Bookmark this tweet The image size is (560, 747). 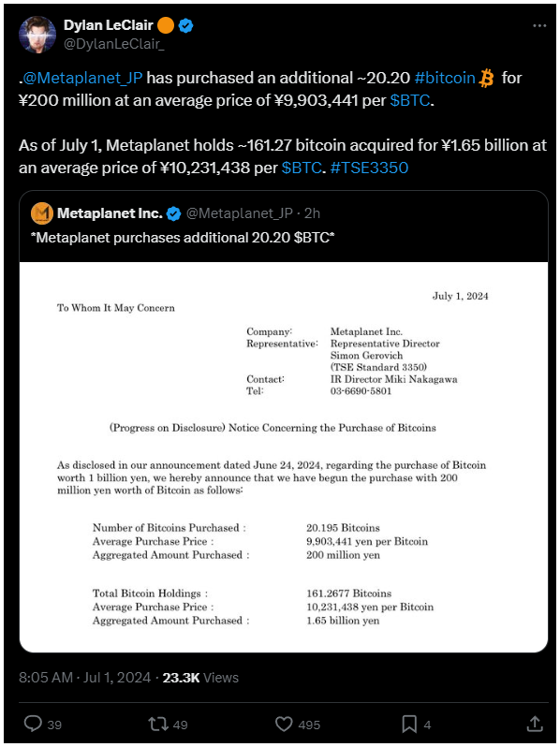[409, 725]
